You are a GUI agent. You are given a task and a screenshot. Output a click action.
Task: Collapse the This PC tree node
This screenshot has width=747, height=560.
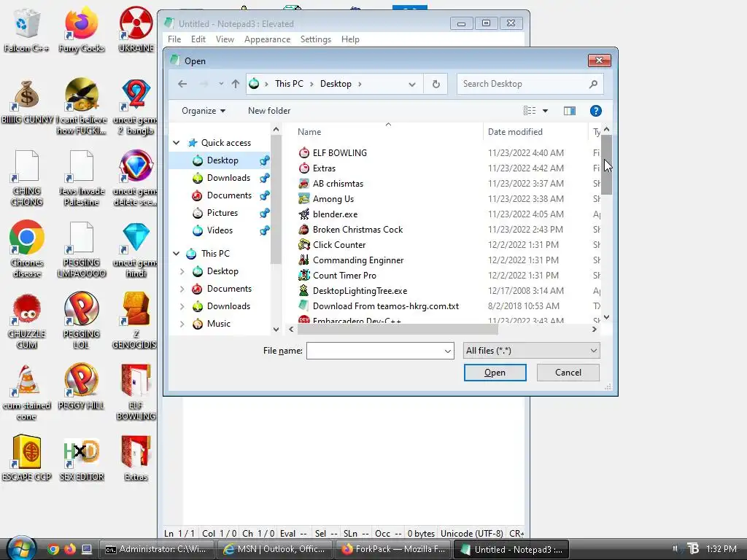point(177,254)
